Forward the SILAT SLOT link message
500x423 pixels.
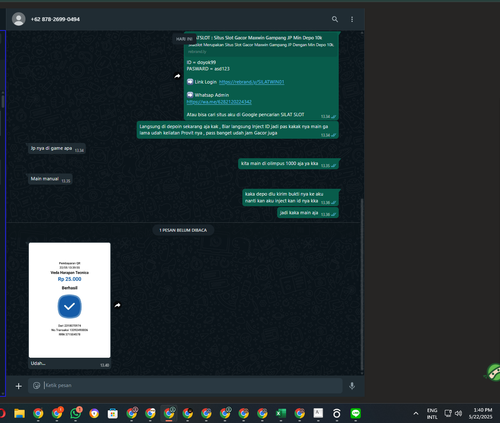pyautogui.click(x=177, y=76)
